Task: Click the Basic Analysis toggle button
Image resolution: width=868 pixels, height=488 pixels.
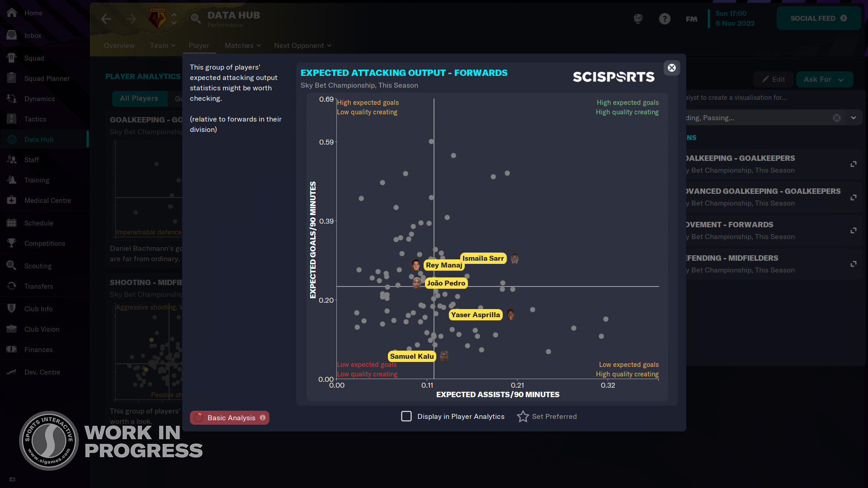Action: (230, 417)
